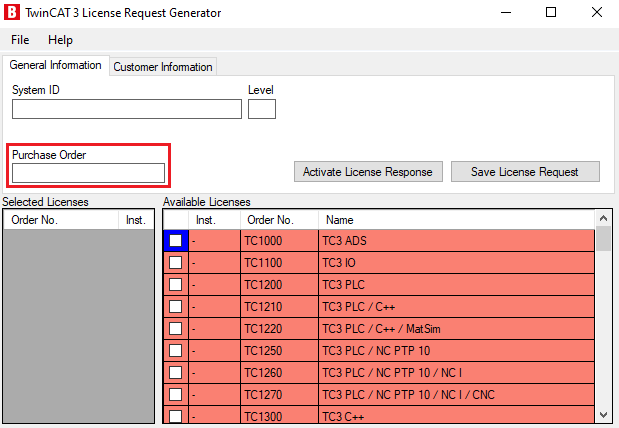Select the TC3 PLC name cell

coord(456,285)
